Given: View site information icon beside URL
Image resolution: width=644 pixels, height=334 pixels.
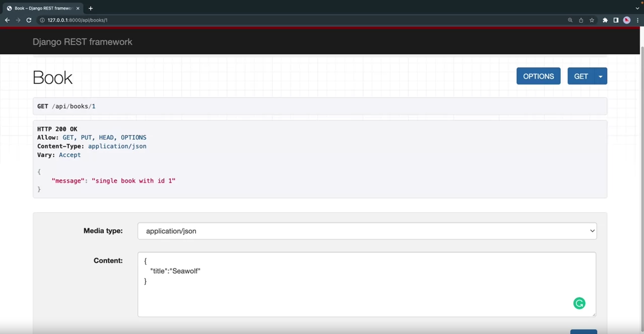Looking at the screenshot, I should tap(42, 20).
